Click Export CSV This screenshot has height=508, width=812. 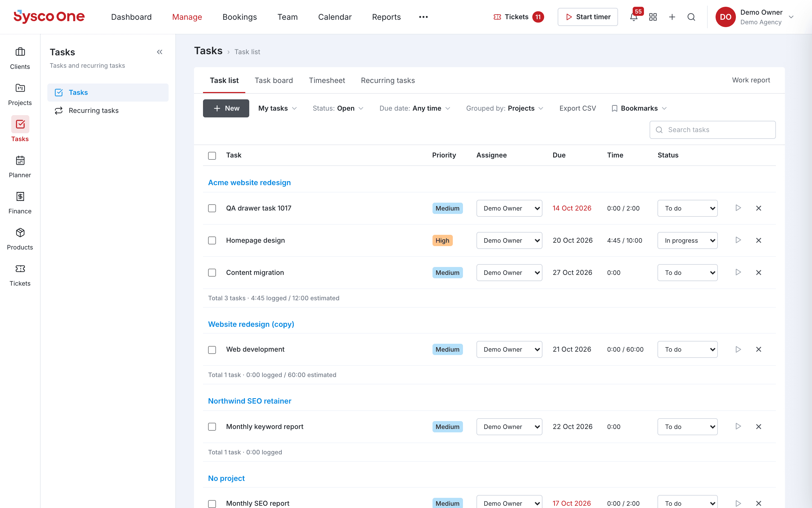577,108
